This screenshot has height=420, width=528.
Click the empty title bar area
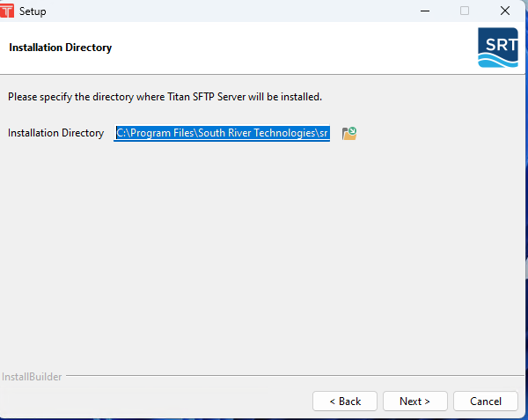tap(220, 11)
